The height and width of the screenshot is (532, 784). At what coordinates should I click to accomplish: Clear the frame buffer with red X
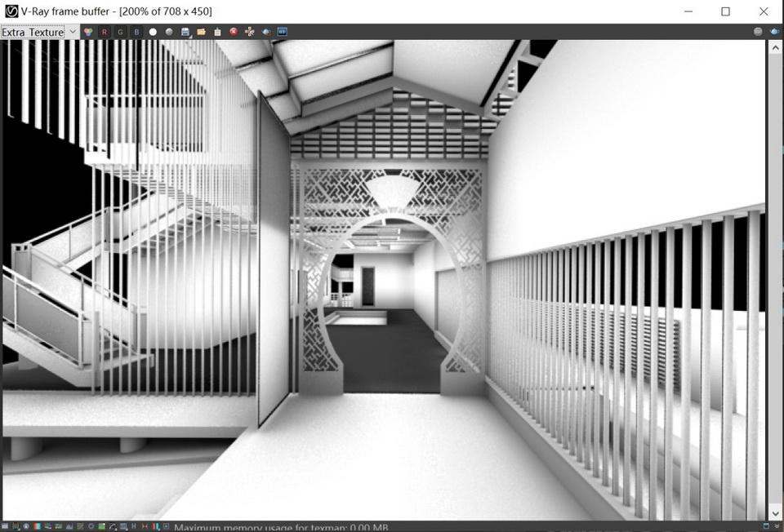point(234,32)
